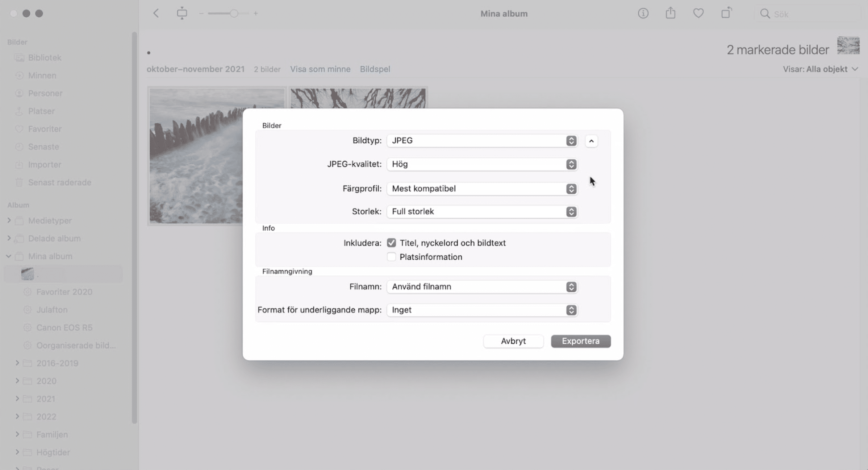Open the Info panel icon
Screen dimensions: 868x470
pyautogui.click(x=643, y=13)
